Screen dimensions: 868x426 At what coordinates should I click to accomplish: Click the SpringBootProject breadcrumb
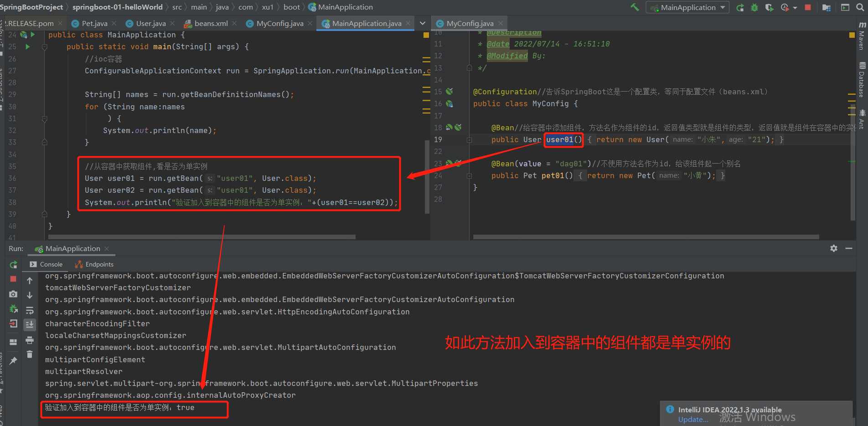[x=31, y=7]
